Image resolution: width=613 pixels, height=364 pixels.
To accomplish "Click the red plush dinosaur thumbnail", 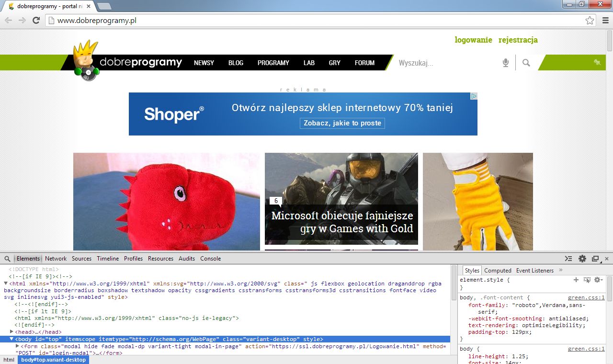I will point(167,202).
